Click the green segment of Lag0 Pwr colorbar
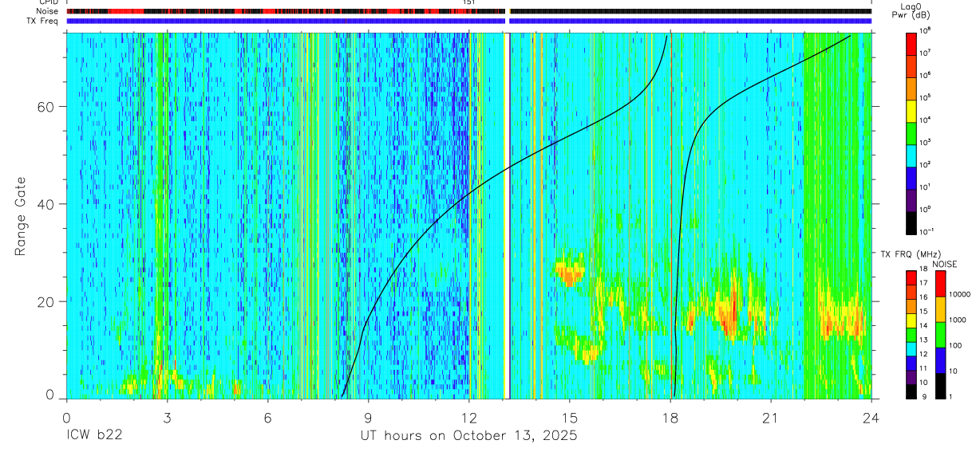 [911, 132]
